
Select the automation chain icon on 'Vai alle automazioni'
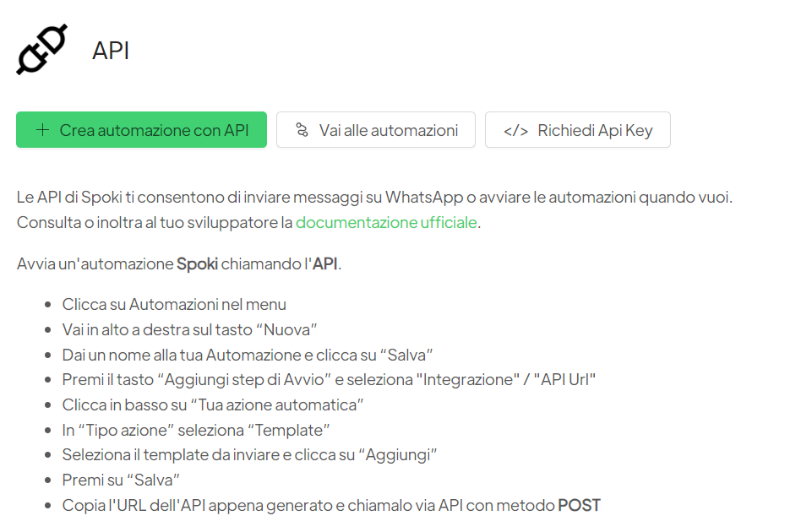tap(303, 129)
